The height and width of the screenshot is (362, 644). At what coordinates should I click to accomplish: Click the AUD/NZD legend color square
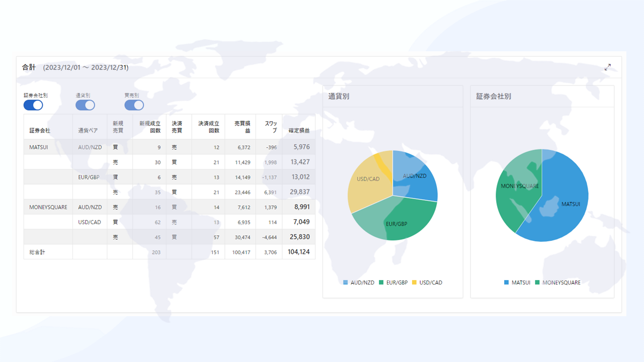pyautogui.click(x=346, y=283)
